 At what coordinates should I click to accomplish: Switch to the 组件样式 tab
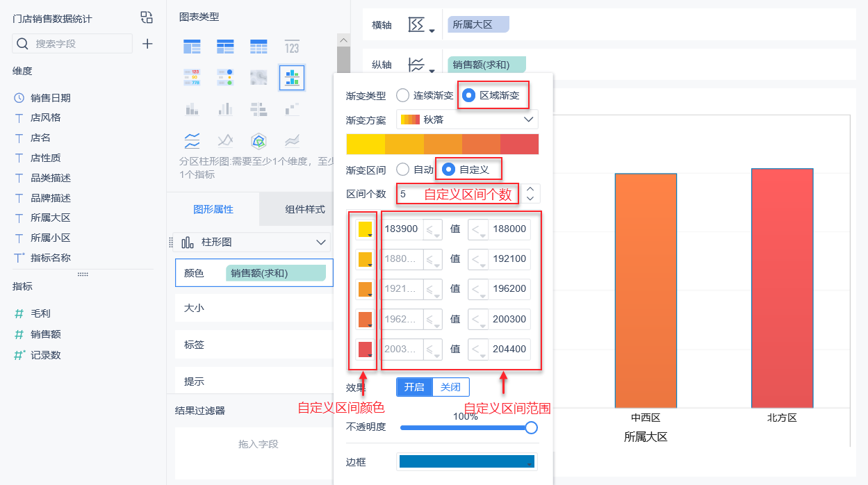[x=305, y=209]
